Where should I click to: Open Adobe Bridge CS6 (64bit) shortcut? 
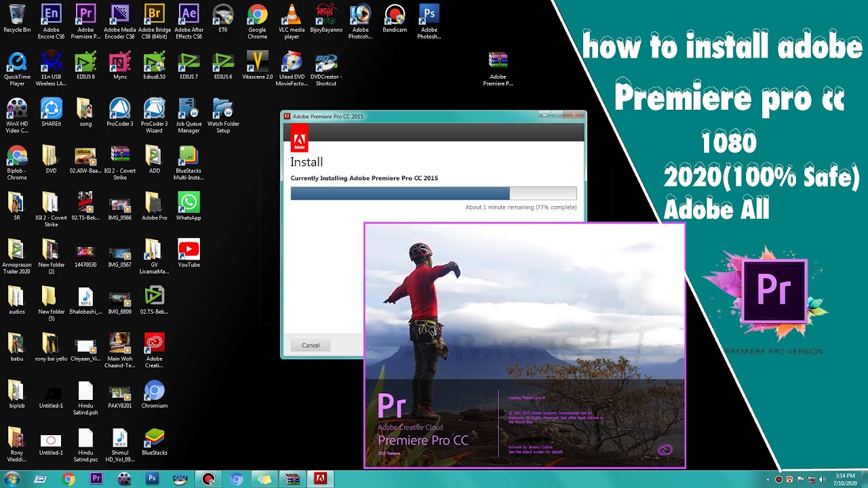coord(155,20)
